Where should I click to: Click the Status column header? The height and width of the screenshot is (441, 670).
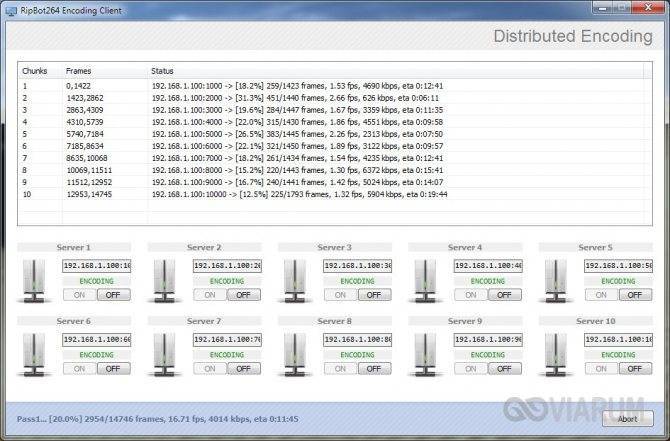396,71
